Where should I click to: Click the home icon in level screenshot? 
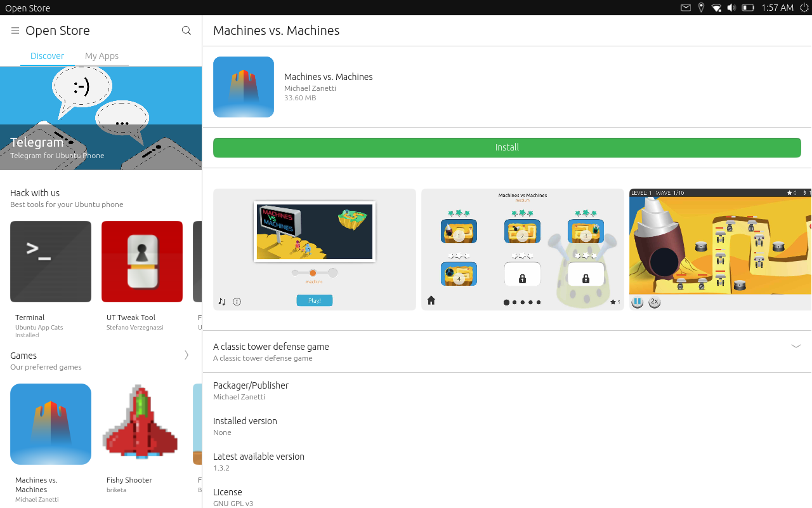(x=431, y=300)
